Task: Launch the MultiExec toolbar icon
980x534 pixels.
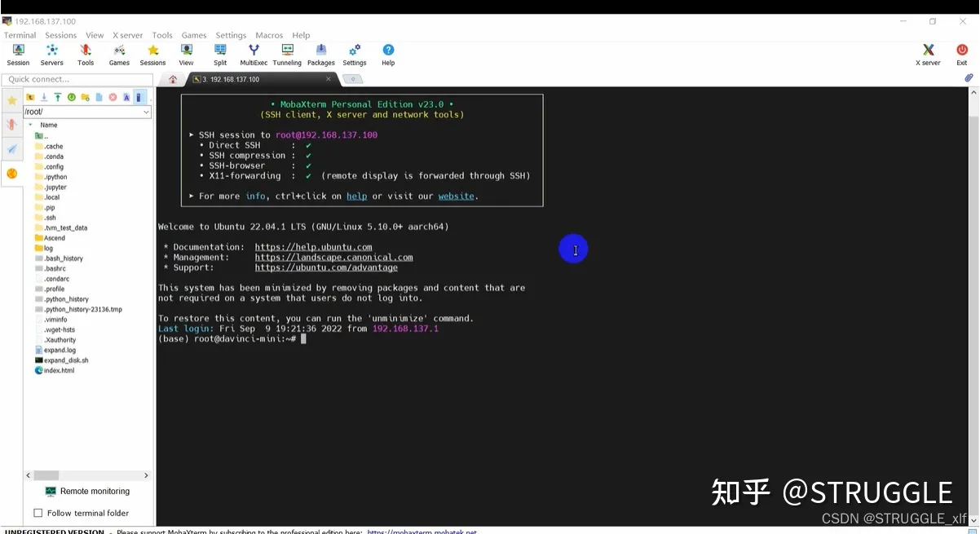Action: pyautogui.click(x=254, y=55)
